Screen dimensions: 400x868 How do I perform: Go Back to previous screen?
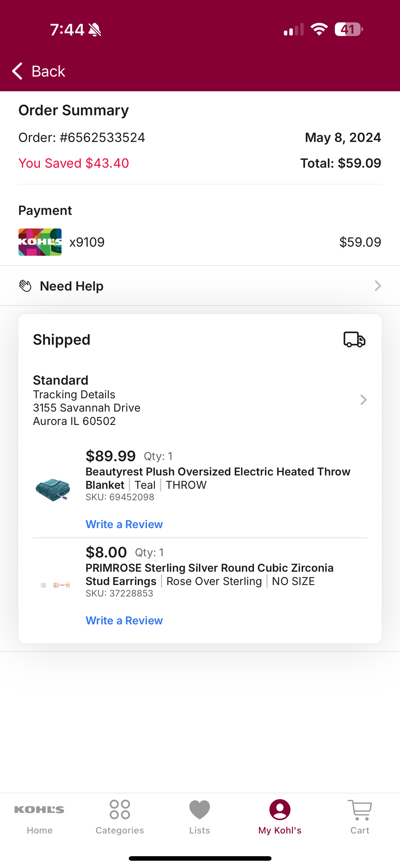pyautogui.click(x=38, y=71)
